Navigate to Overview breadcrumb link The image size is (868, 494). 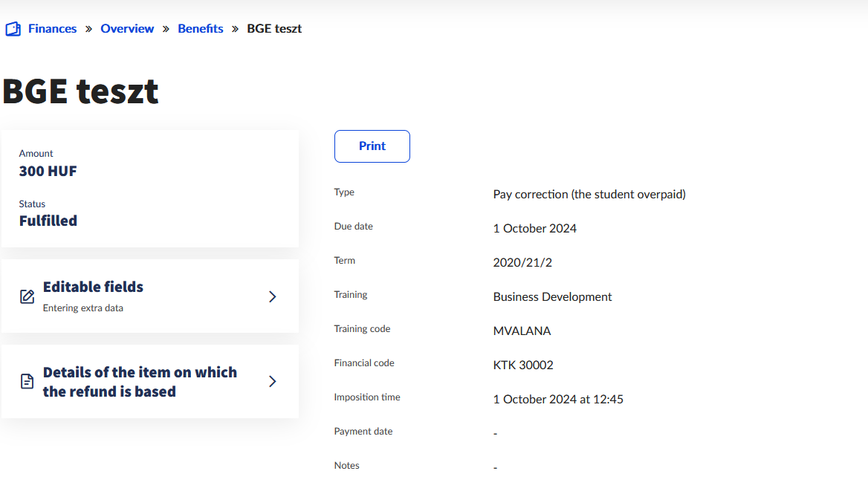127,29
